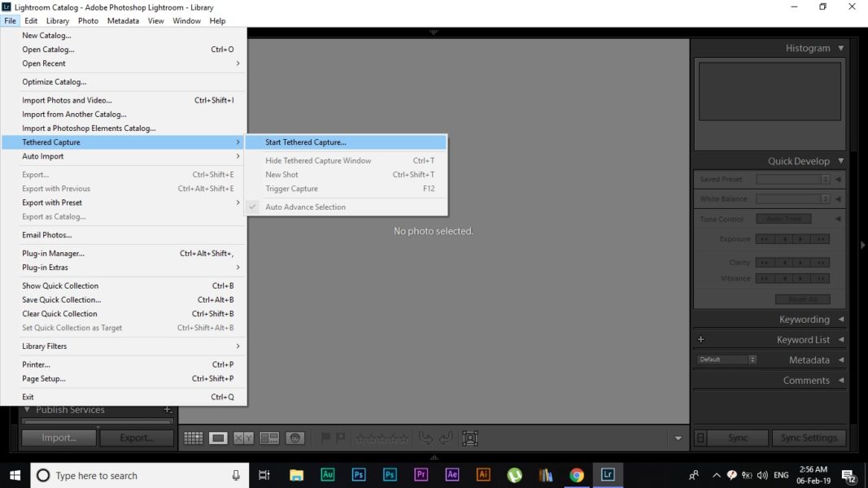868x488 pixels.
Task: Collapse right panel side arrow
Action: coord(862,245)
